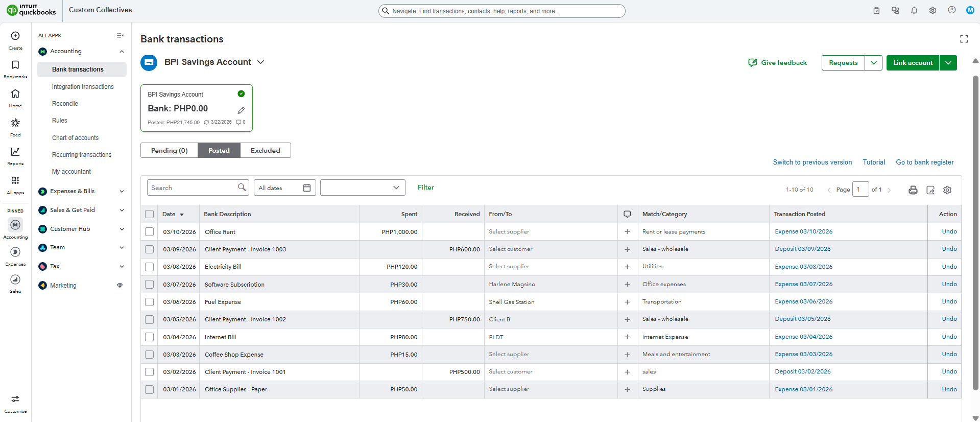Open Reports from the left rail

[15, 152]
